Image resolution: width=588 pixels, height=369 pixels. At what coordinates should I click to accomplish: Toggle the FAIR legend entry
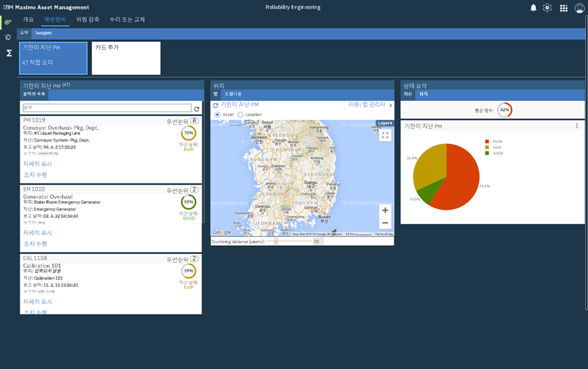click(x=493, y=148)
